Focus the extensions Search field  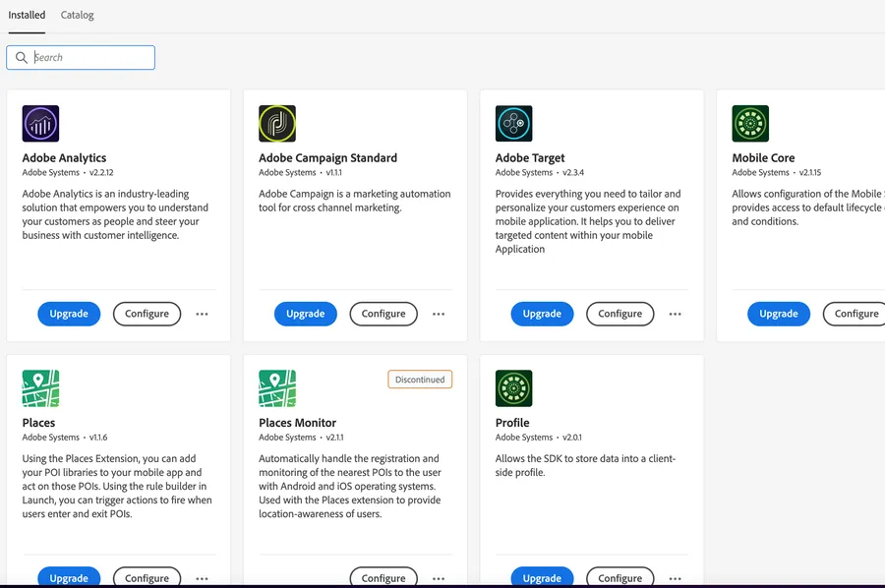click(81, 58)
